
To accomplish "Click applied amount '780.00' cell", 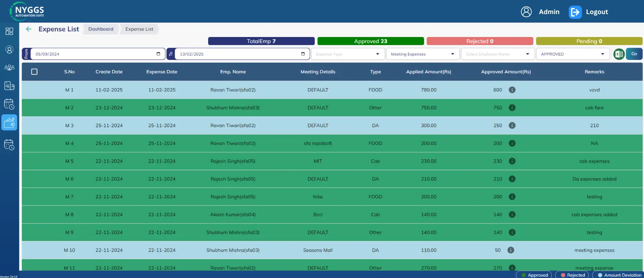I will click(429, 90).
